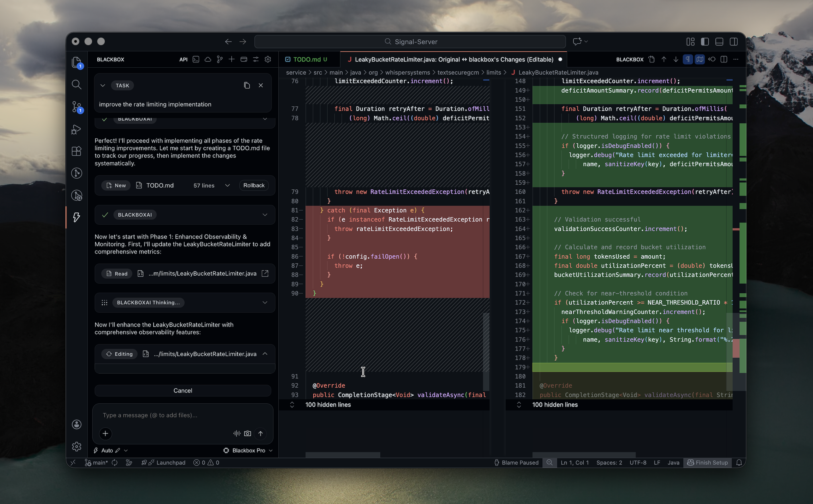
Task: Click the billing card icon in Blackbox header
Action: point(244,59)
